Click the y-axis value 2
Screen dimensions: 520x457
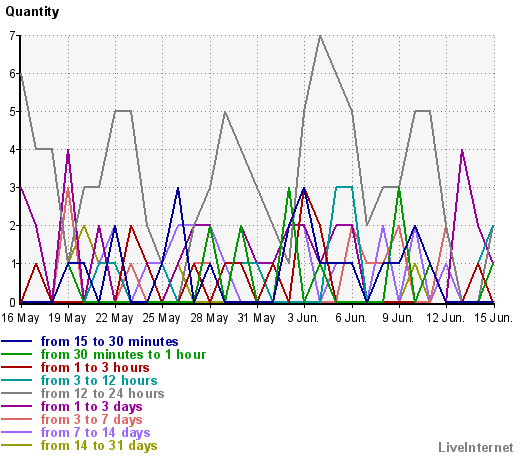tap(13, 226)
